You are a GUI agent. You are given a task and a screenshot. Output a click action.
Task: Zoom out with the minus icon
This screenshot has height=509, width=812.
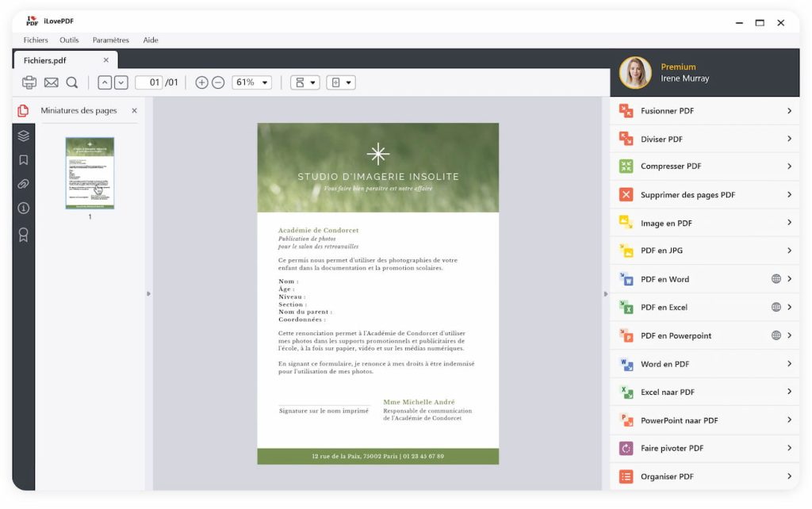[218, 82]
